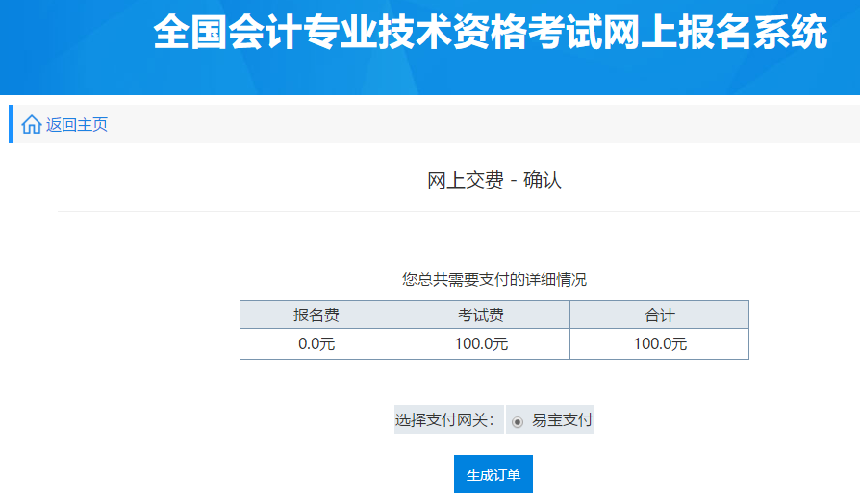Click the 易宝支付 payment label text
This screenshot has height=504, width=860.
[x=562, y=420]
